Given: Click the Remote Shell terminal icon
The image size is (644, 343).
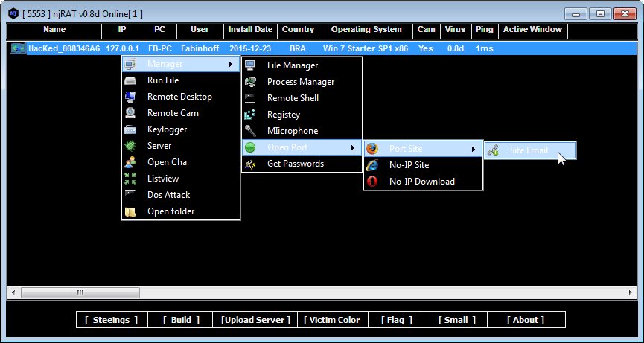Looking at the screenshot, I should tap(250, 98).
